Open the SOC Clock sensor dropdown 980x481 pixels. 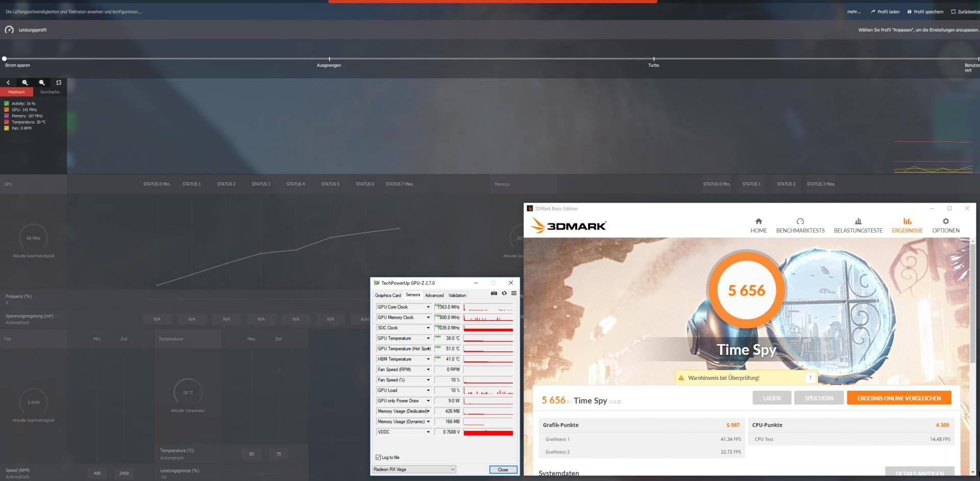click(x=428, y=328)
